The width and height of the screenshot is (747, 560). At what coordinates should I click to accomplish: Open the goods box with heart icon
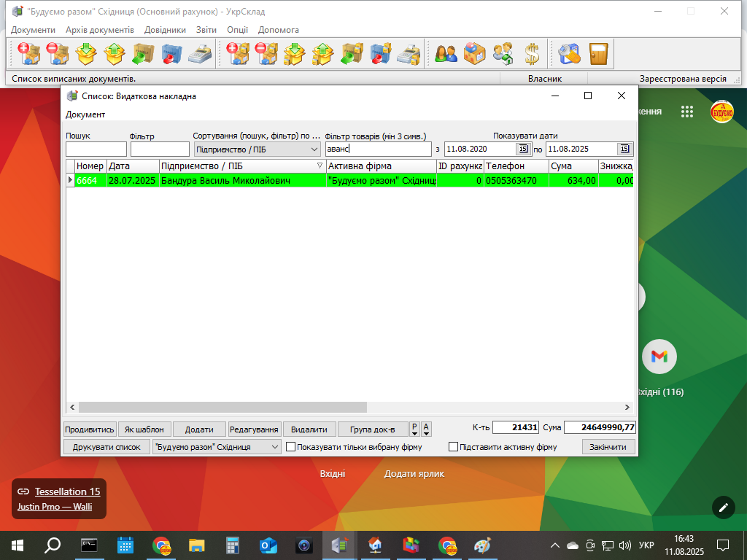[474, 53]
